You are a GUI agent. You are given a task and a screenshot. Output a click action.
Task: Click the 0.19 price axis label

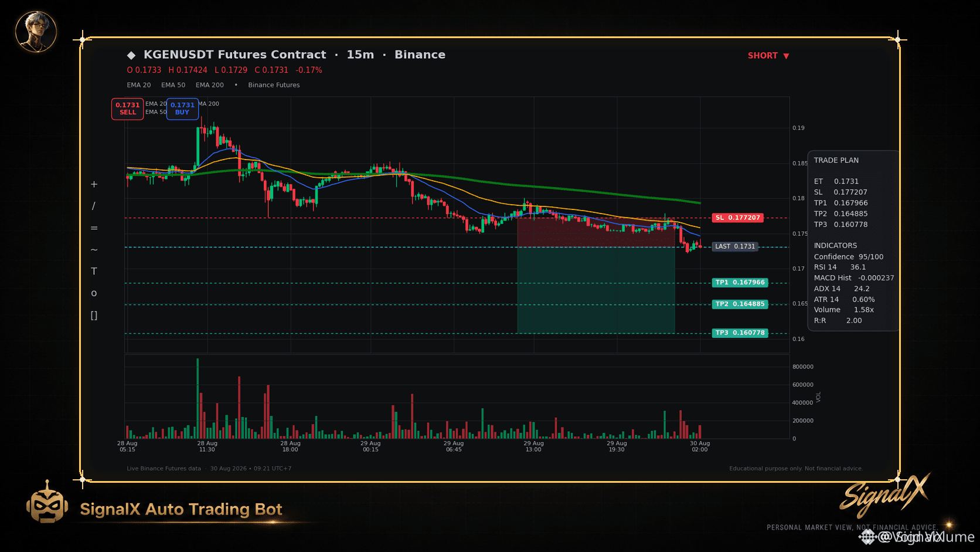[798, 128]
